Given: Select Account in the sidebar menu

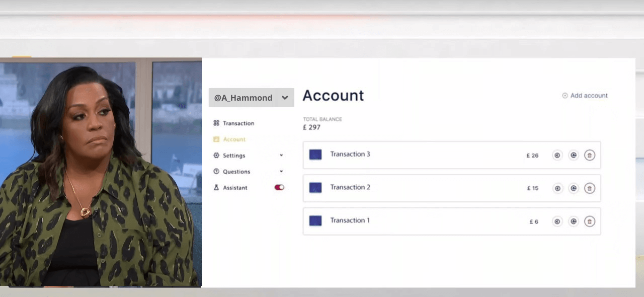Looking at the screenshot, I should point(234,139).
